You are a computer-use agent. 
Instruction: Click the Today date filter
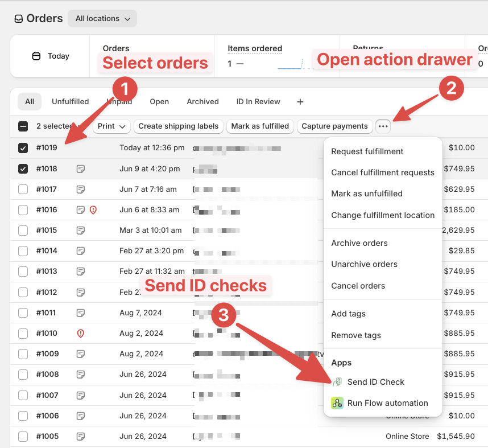click(x=58, y=56)
